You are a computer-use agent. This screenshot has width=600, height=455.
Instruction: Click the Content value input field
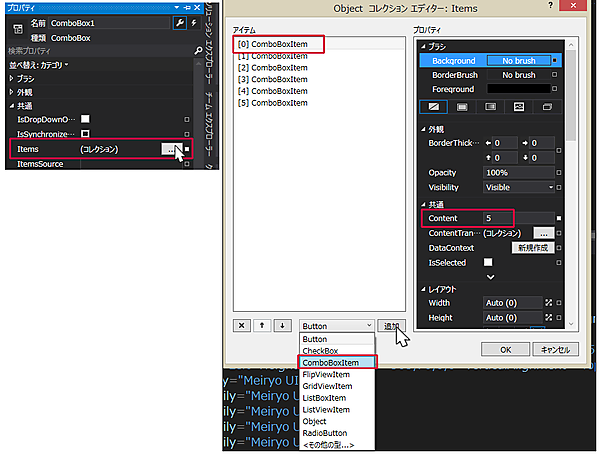click(514, 218)
